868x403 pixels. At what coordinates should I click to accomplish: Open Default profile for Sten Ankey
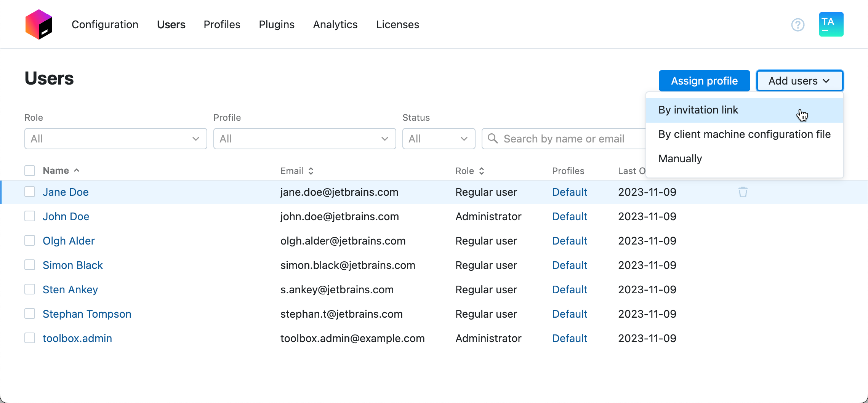[570, 289]
